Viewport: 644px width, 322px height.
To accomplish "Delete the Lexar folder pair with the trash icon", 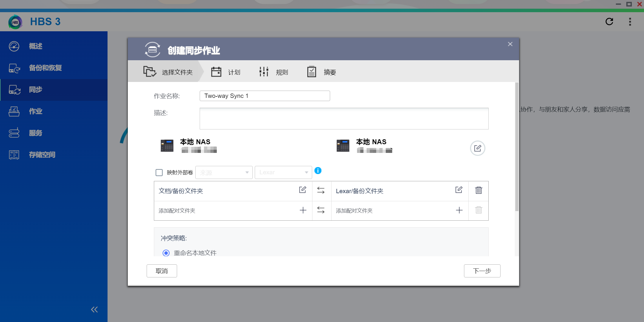I will [x=479, y=190].
